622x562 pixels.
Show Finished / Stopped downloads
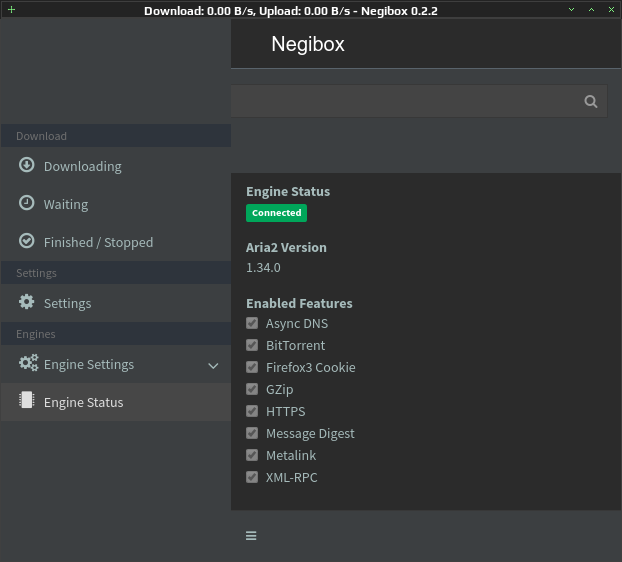pyautogui.click(x=116, y=242)
